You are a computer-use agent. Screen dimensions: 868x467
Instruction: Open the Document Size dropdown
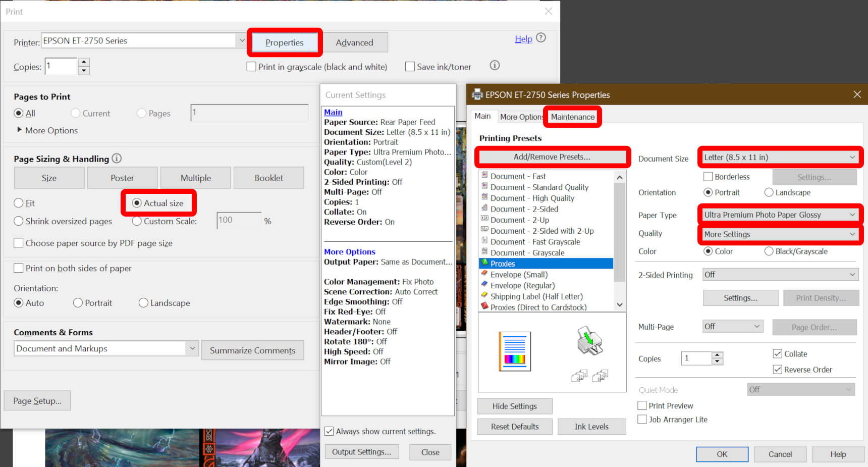(x=780, y=158)
